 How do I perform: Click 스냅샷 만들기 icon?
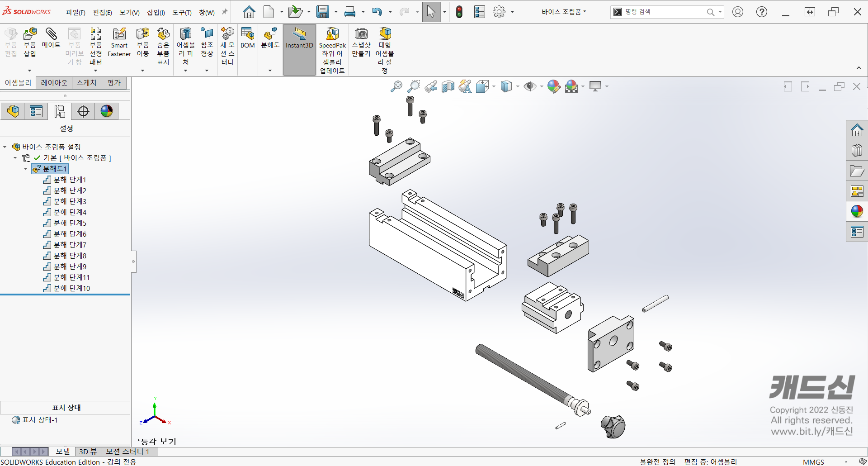click(361, 42)
